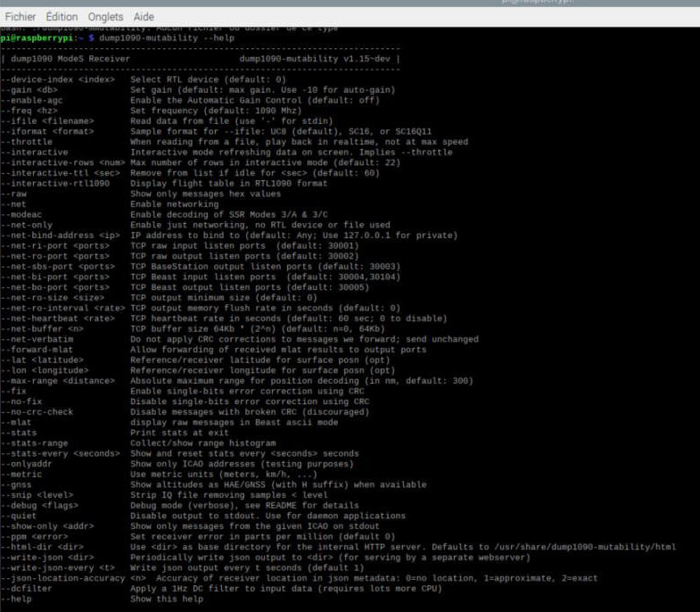This screenshot has width=700, height=612.
Task: Click the '--iformat <format>' option
Action: tap(47, 131)
